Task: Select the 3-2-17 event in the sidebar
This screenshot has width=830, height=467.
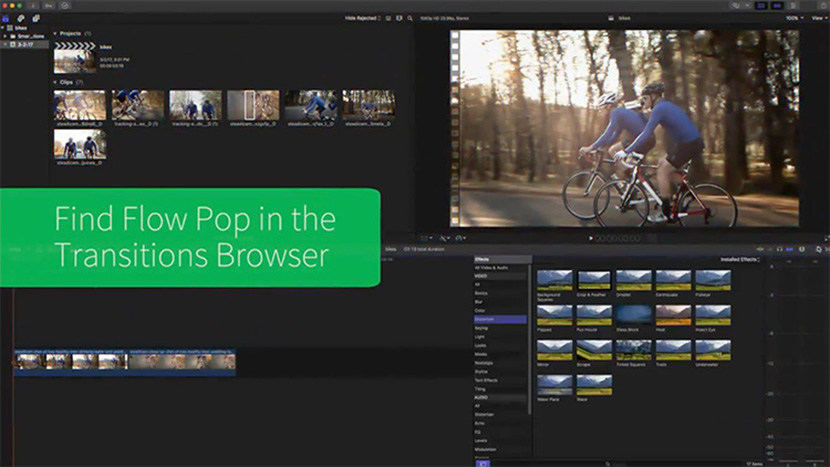Action: point(25,44)
